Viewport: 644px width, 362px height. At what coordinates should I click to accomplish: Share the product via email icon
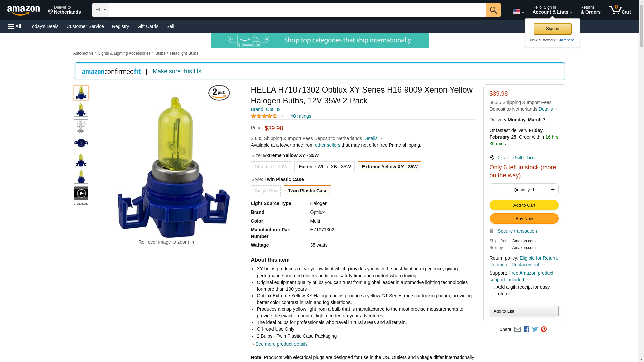point(517,329)
